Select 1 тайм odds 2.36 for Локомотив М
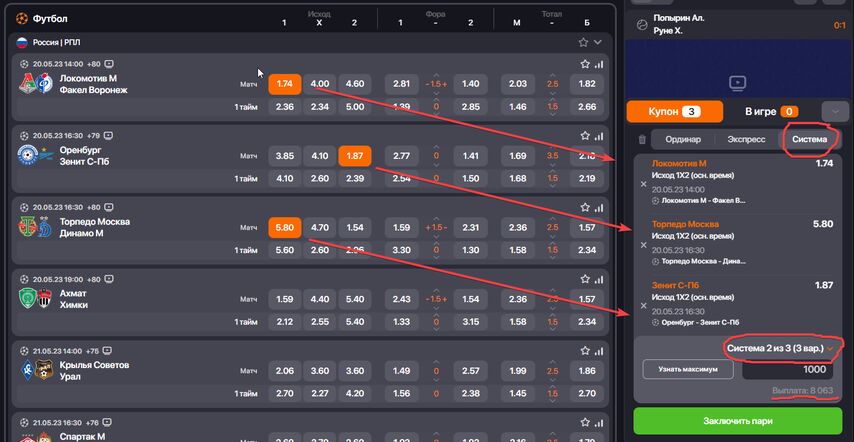The image size is (854, 442). click(284, 107)
